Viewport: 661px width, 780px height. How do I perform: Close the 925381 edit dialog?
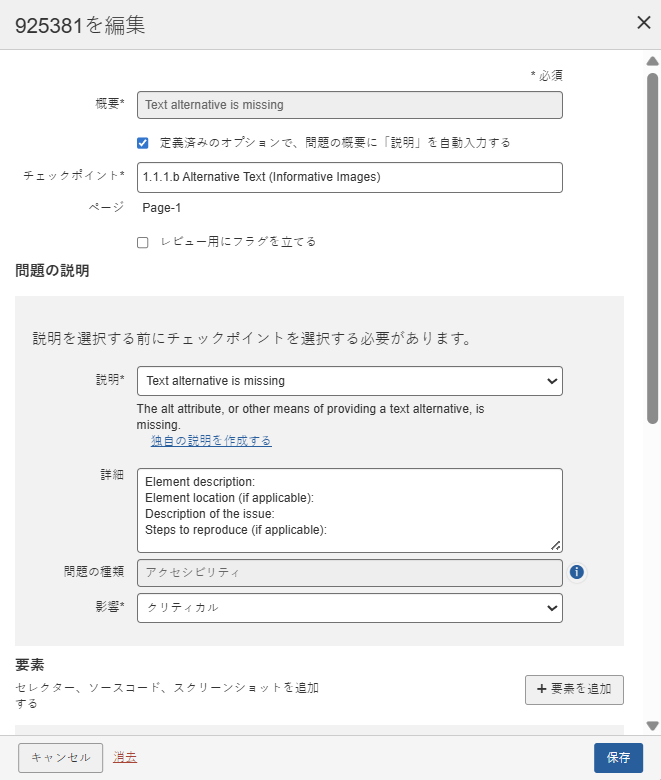[x=644, y=23]
